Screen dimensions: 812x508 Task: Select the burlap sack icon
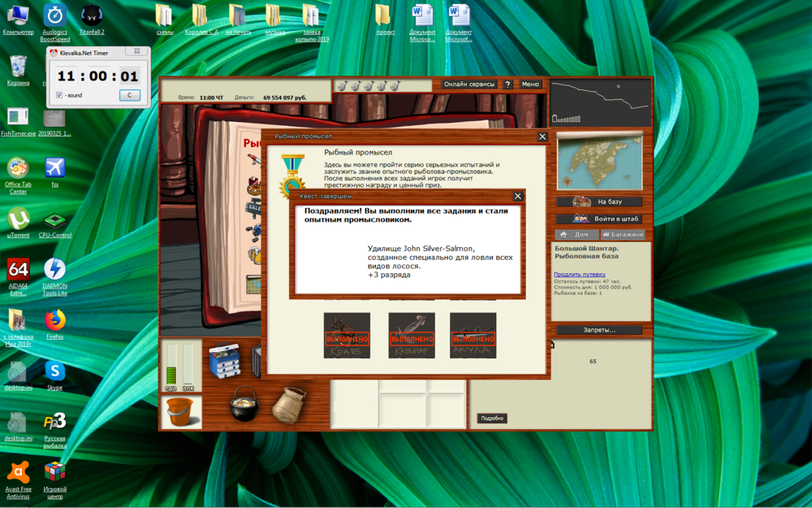pyautogui.click(x=288, y=403)
